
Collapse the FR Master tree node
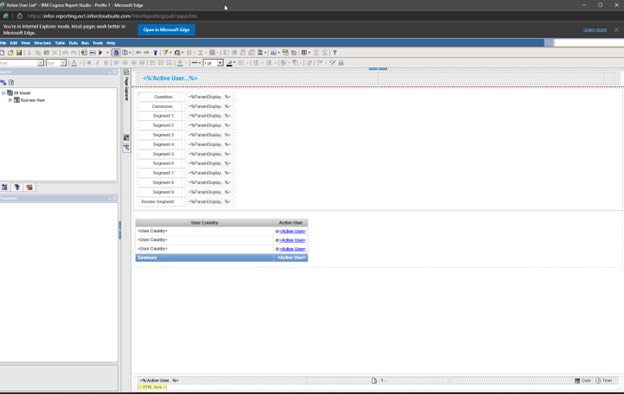[x=3, y=93]
